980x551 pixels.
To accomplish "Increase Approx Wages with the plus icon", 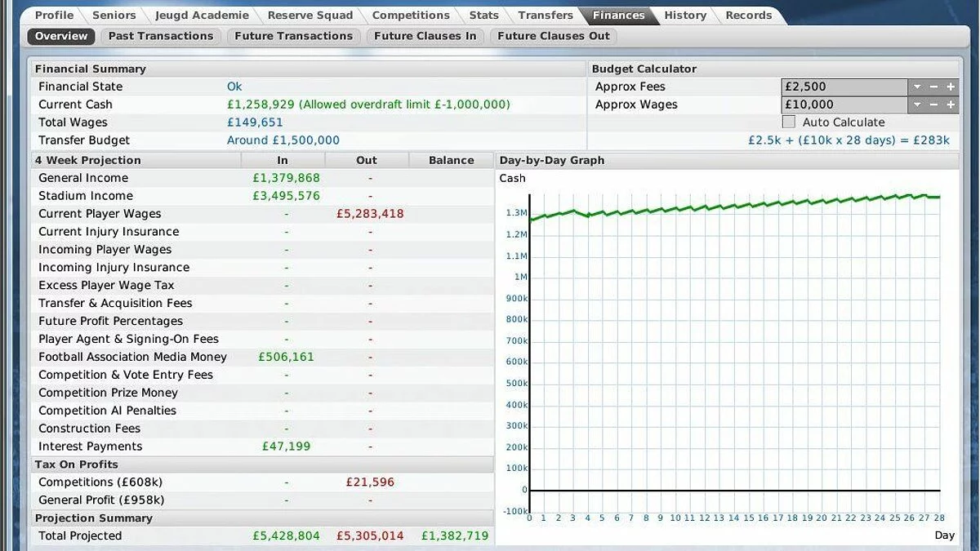I will pos(951,104).
